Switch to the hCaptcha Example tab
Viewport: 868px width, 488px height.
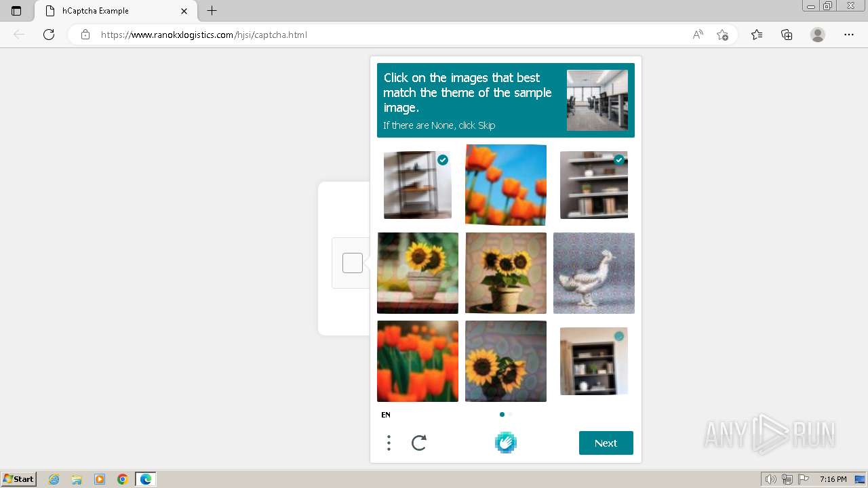[x=115, y=11]
